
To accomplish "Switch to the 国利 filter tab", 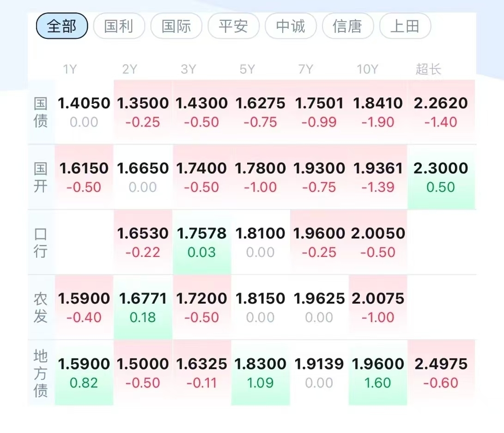I will coord(119,26).
